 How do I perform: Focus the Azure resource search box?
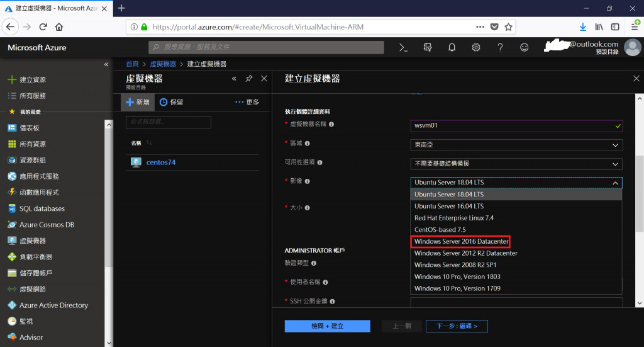coord(266,47)
